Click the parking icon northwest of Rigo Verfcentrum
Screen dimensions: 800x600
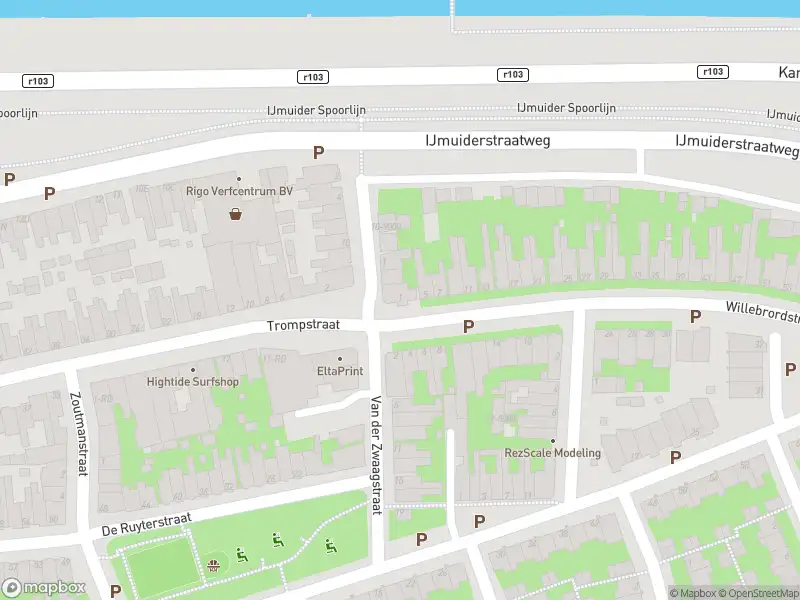pyautogui.click(x=48, y=193)
